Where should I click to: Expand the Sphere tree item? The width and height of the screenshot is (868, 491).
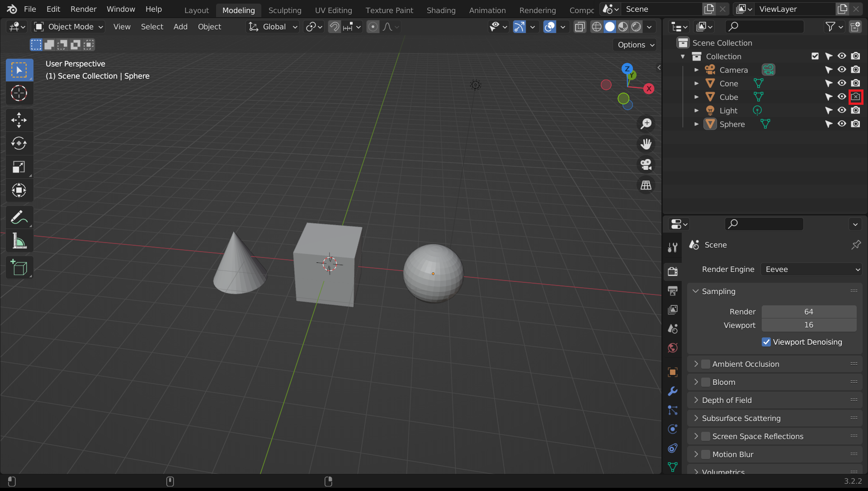tap(696, 124)
